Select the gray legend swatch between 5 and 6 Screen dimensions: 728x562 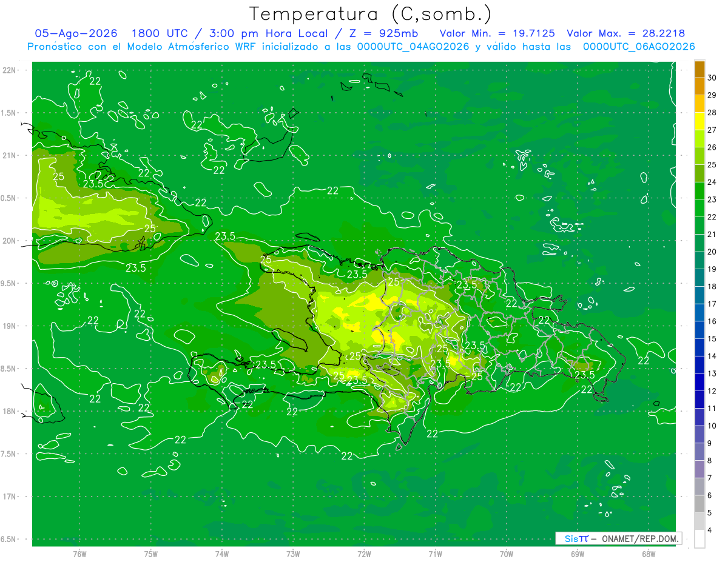[699, 504]
